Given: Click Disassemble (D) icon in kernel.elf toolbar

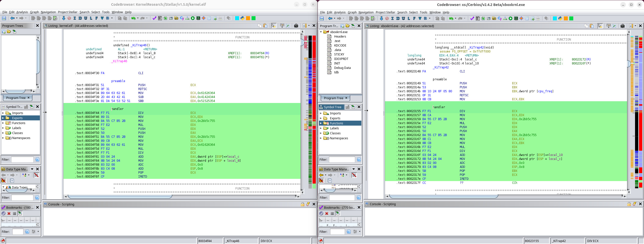Looking at the screenshot, I should tap(80, 18).
